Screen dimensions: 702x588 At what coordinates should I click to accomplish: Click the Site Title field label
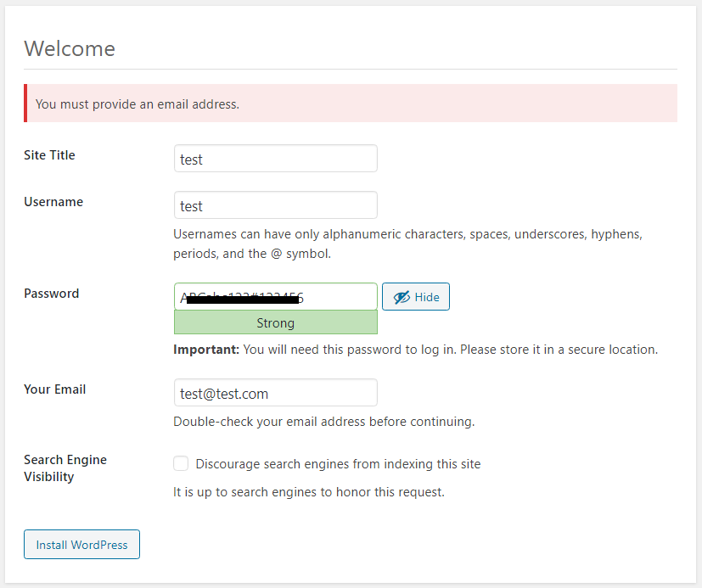[49, 155]
